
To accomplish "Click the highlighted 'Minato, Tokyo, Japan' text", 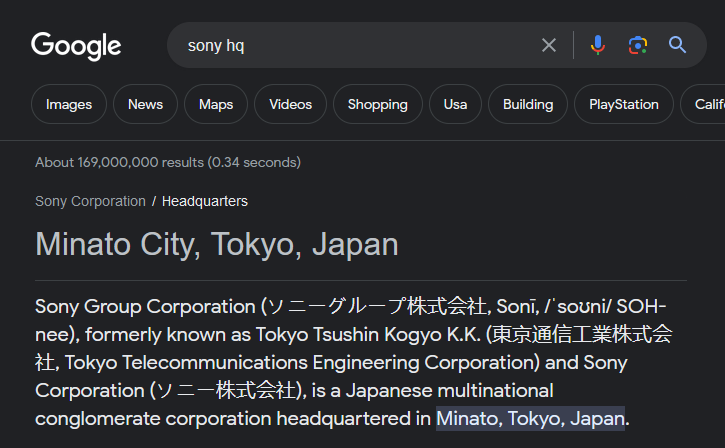I will click(x=530, y=417).
